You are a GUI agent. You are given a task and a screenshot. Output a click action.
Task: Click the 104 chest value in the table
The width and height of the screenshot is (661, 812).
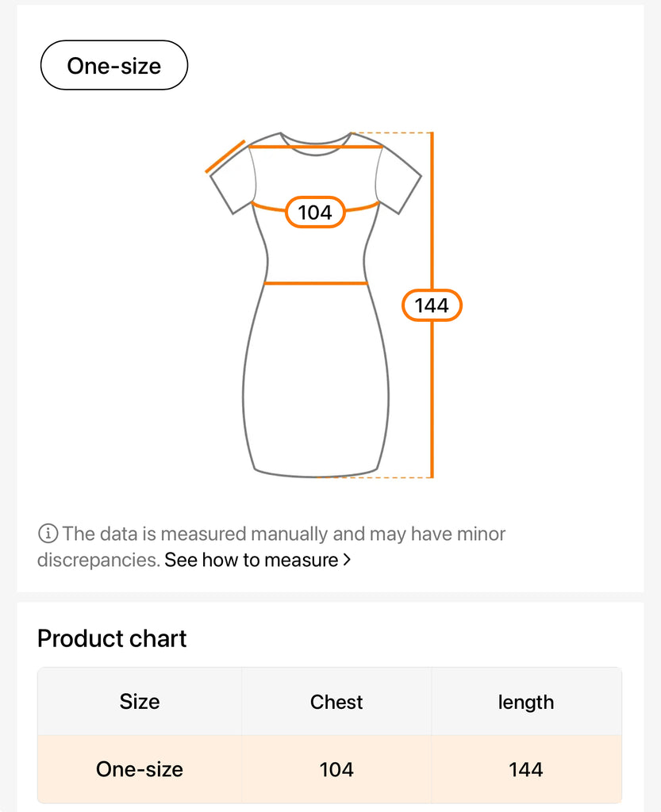pos(336,769)
